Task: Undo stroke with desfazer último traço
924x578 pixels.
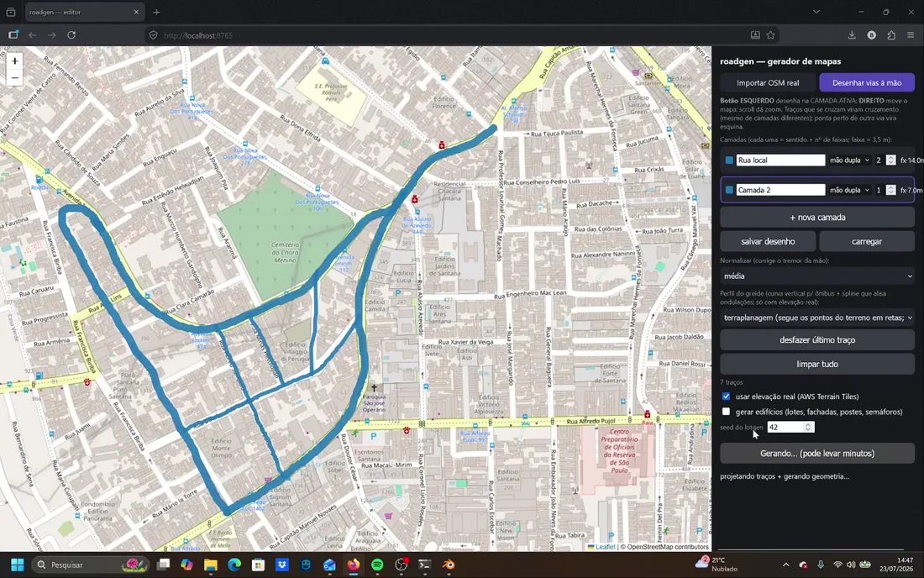Action: point(817,340)
